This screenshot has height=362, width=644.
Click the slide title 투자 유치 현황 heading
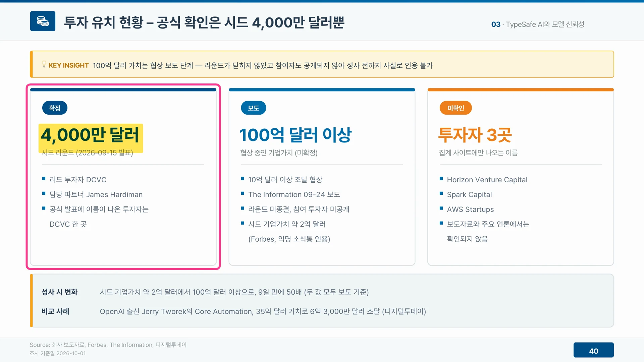204,22
